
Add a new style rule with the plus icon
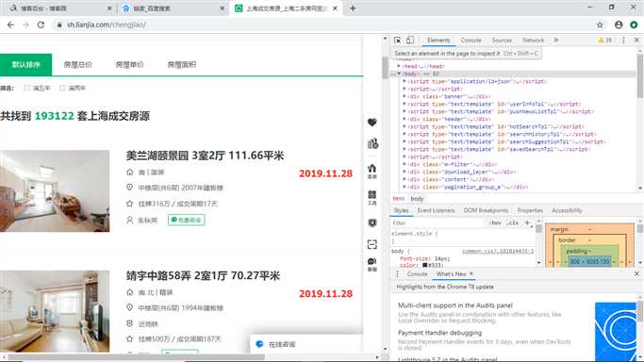click(527, 222)
